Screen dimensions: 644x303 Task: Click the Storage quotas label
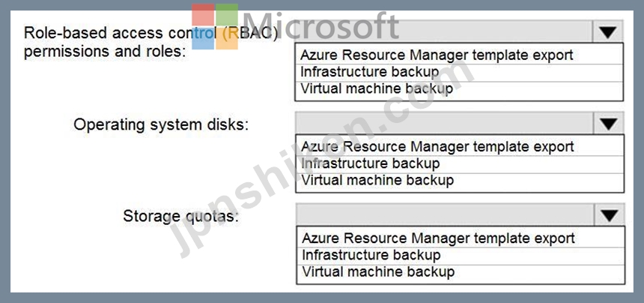tap(180, 216)
